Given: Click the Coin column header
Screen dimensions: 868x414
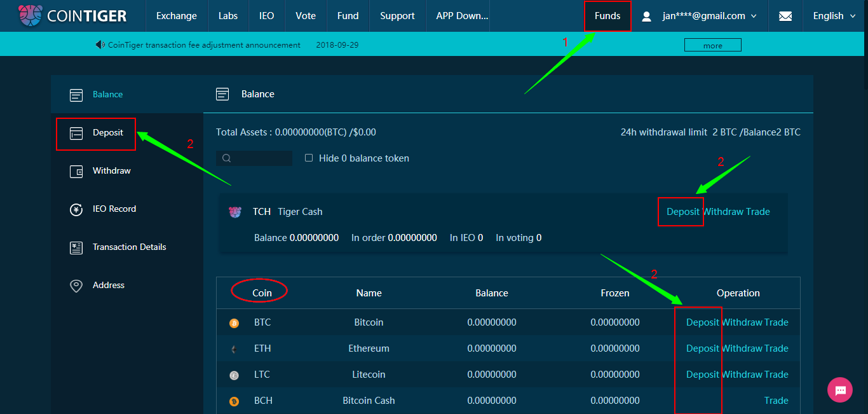Looking at the screenshot, I should pyautogui.click(x=262, y=293).
